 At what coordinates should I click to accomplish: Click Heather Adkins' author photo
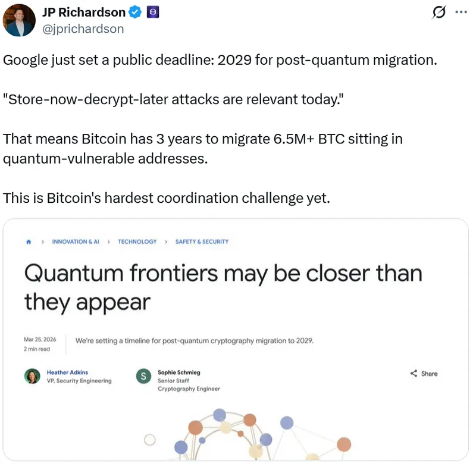pos(32,376)
